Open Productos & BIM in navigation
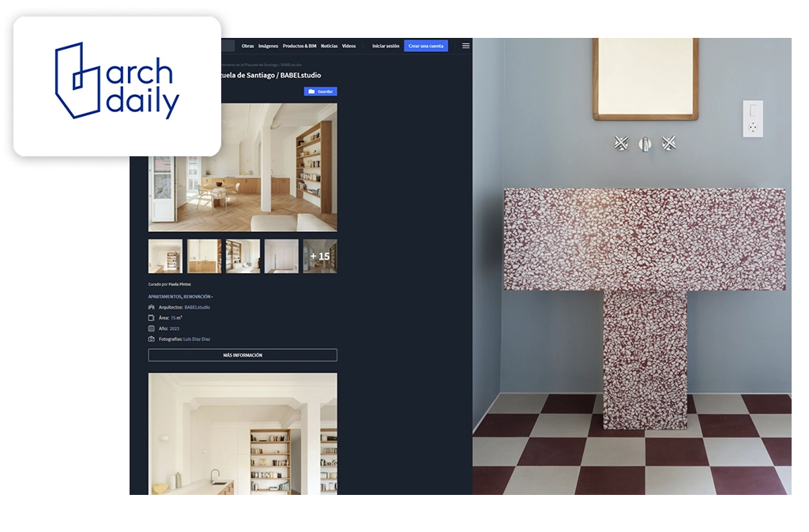This screenshot has width=809, height=532. coord(299,46)
